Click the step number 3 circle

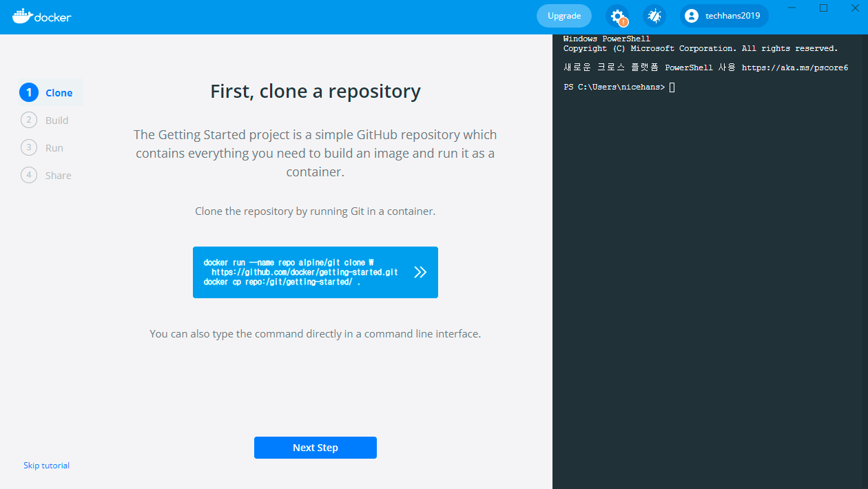coord(29,148)
